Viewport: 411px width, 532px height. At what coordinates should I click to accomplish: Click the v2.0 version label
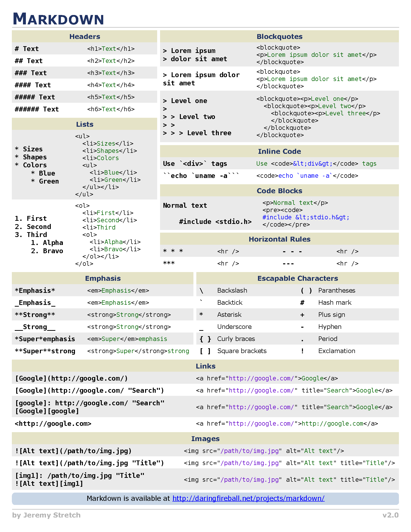point(390,515)
